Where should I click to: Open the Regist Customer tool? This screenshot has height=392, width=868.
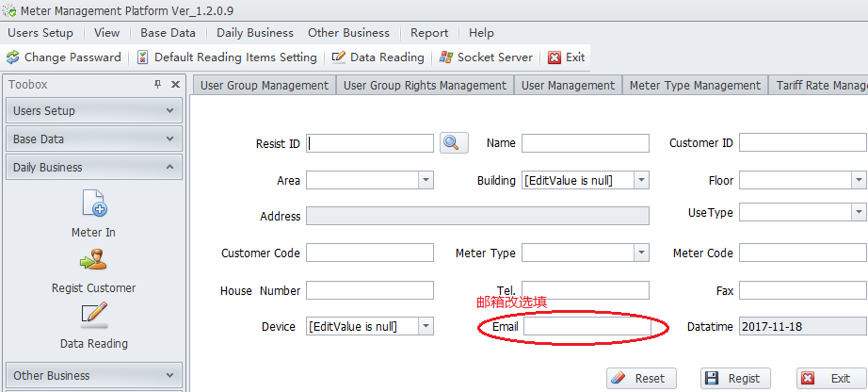click(93, 260)
